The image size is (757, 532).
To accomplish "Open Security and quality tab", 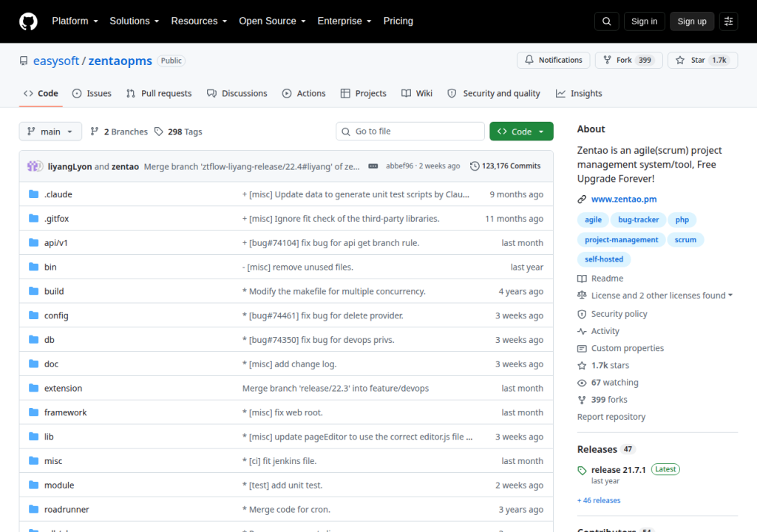I will [x=494, y=94].
